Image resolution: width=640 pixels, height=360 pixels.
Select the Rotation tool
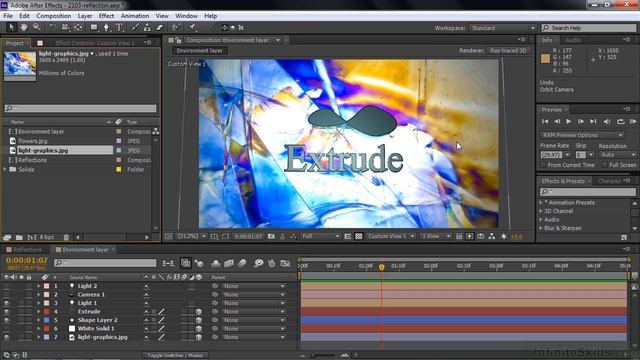pyautogui.click(x=52, y=27)
